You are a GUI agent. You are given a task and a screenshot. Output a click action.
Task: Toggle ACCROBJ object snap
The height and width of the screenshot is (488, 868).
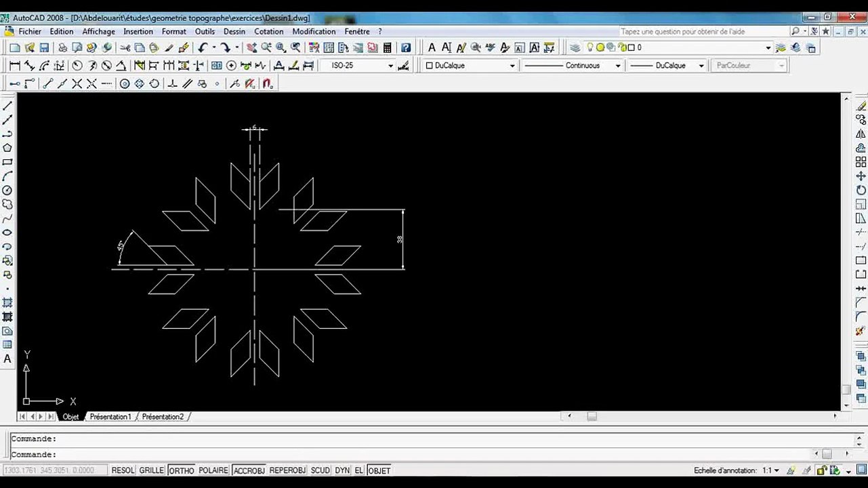(x=249, y=470)
